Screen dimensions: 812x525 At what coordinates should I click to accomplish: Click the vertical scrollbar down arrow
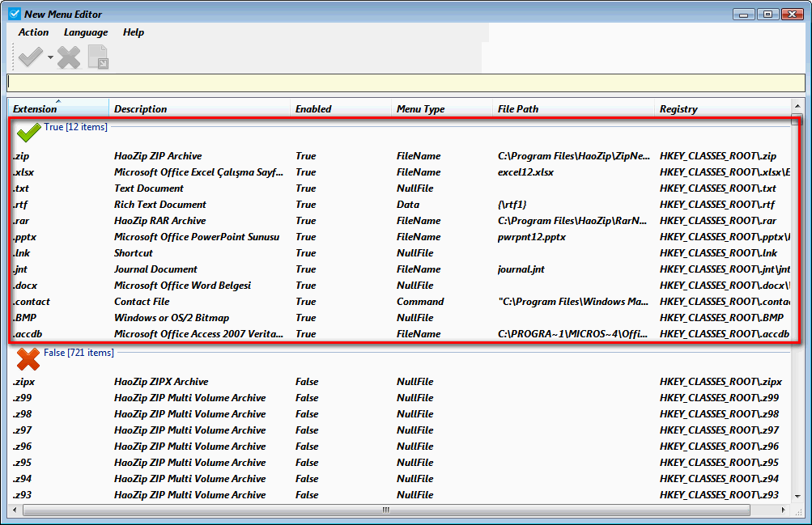coord(797,497)
